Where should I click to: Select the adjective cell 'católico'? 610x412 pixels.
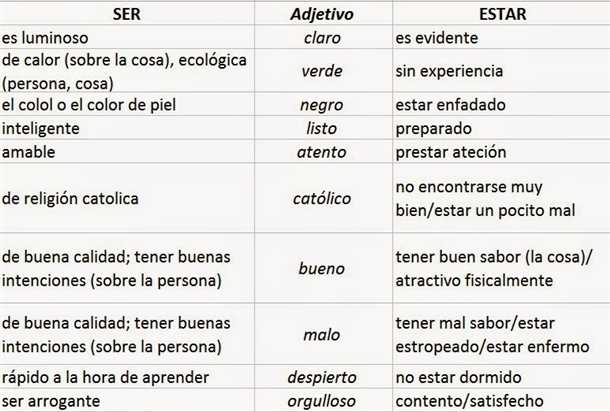tap(323, 198)
